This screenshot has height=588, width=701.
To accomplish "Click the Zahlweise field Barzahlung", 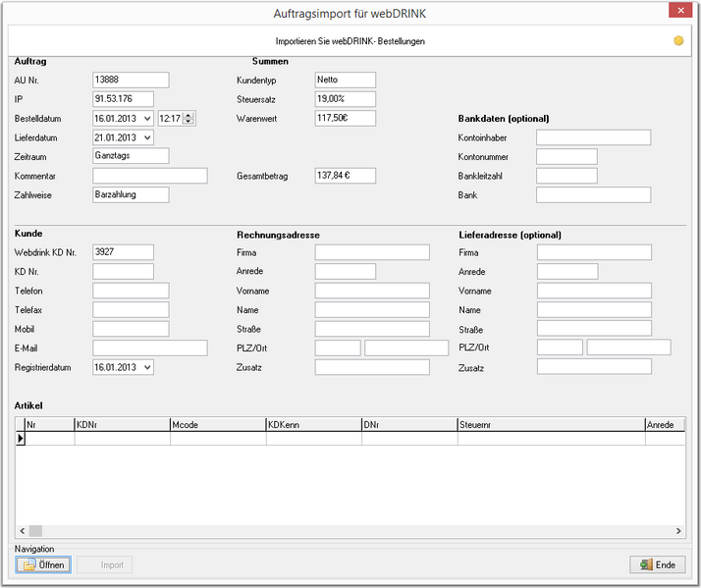I will click(x=131, y=195).
